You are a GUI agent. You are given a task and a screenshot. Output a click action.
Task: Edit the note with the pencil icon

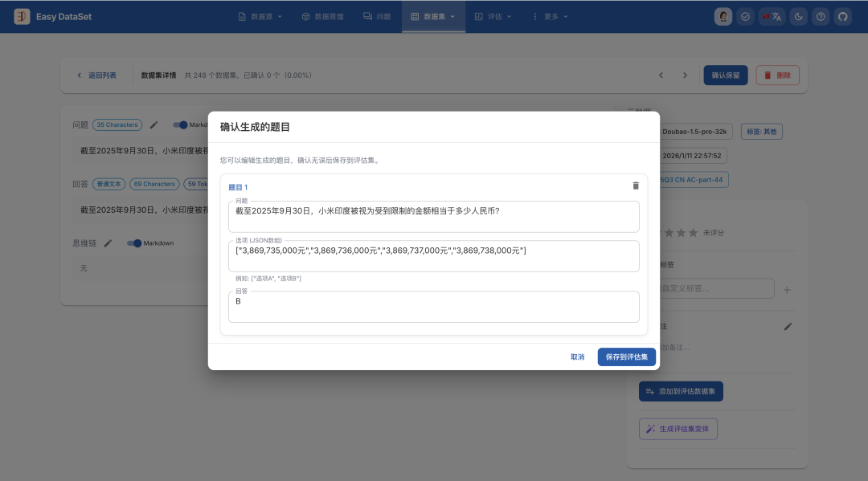788,327
